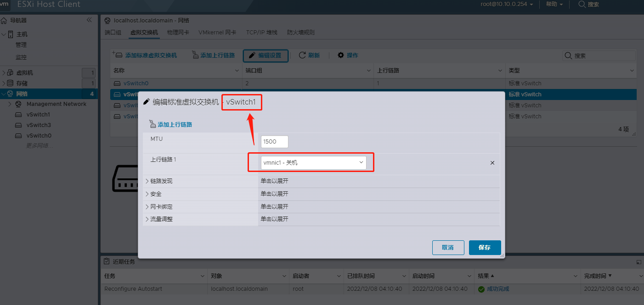Image resolution: width=644 pixels, height=305 pixels.
Task: Remove uplink 1 using the X icon
Action: [492, 163]
